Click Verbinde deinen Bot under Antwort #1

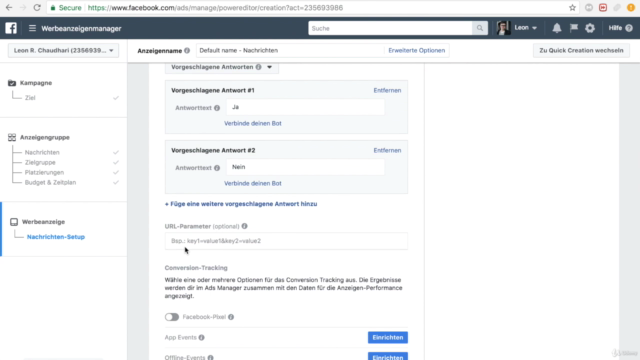pyautogui.click(x=253, y=123)
